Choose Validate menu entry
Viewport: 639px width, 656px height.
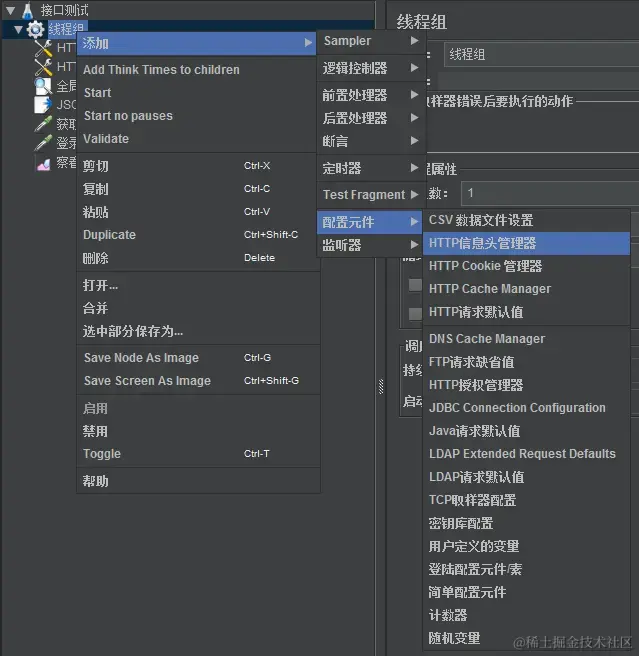[196, 138]
